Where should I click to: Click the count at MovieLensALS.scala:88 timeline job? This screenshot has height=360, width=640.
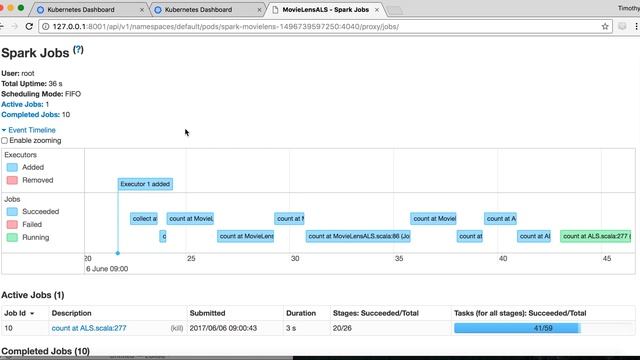358,236
